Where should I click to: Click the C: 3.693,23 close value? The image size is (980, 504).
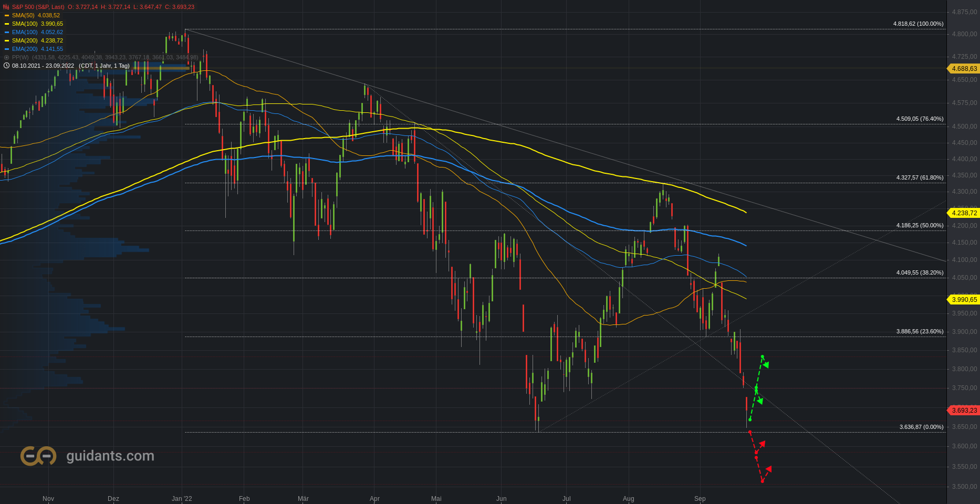click(x=179, y=7)
